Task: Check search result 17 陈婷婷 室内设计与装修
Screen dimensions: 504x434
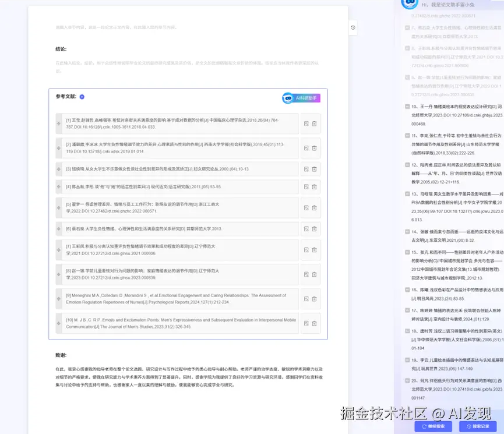Action: click(x=407, y=310)
